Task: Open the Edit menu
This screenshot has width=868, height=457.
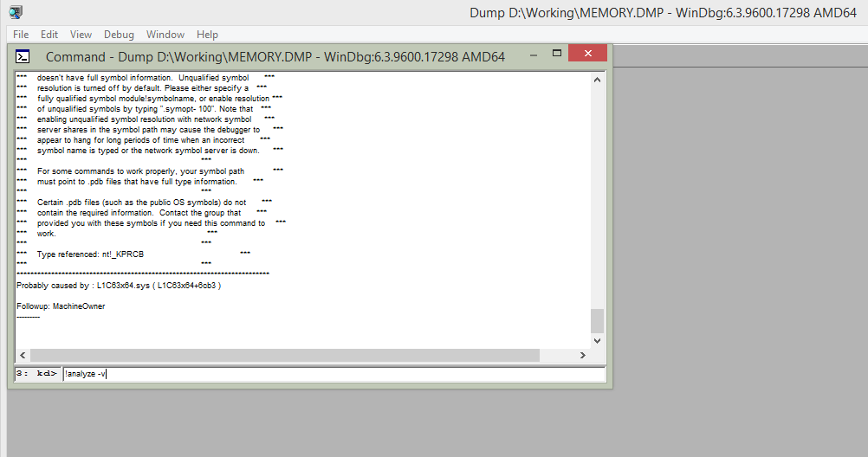Action: click(x=49, y=35)
